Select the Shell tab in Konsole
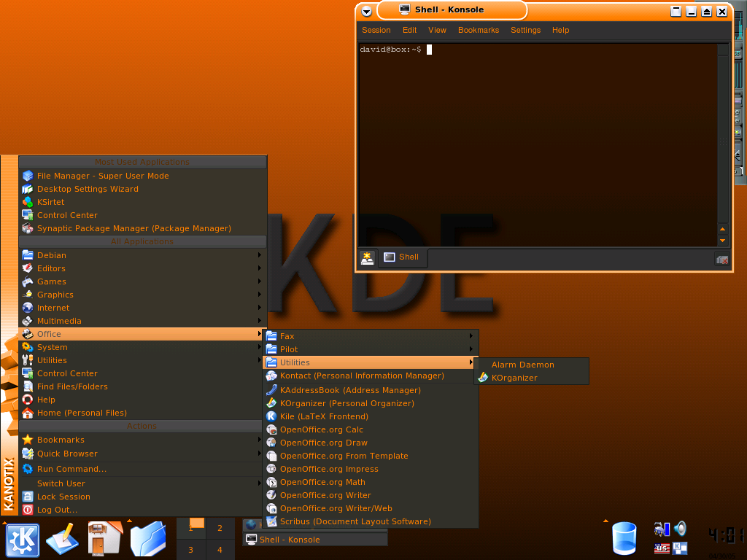747x560 pixels. coord(403,257)
